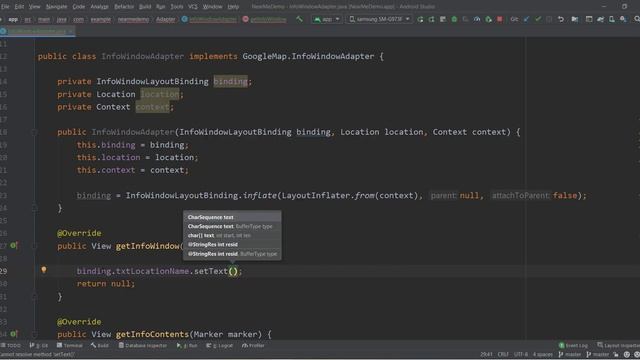The width and height of the screenshot is (640, 360).
Task: Open the Database Inspector tool window
Action: pyautogui.click(x=143, y=345)
